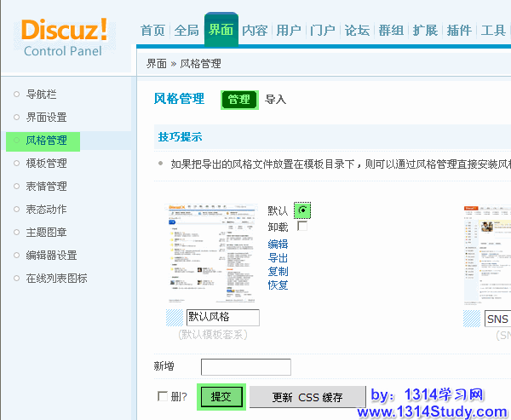The image size is (511, 420).
Task: Open the 插件 top menu tab
Action: pos(459,31)
